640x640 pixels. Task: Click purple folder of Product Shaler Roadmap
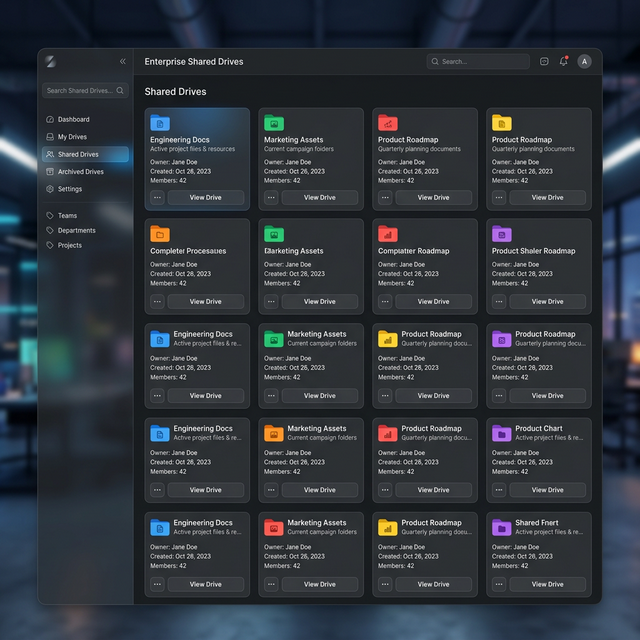tap(502, 234)
